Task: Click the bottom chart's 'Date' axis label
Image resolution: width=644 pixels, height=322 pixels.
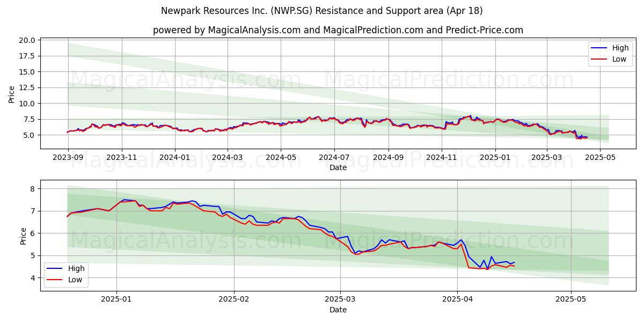Action: pos(338,310)
